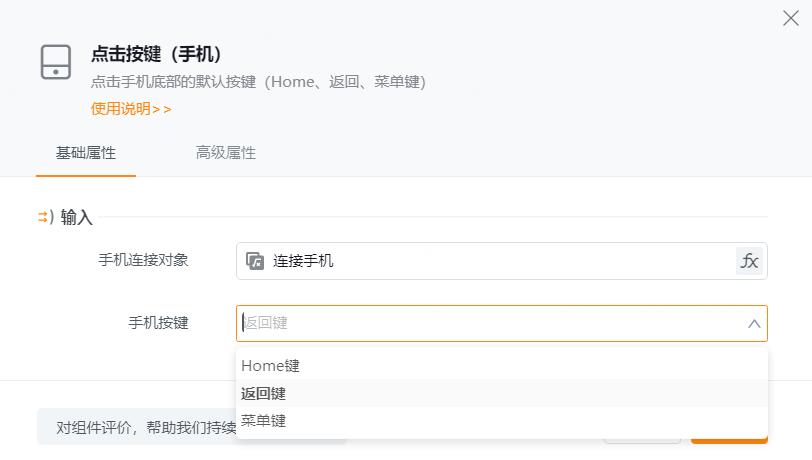Click the connected phone object icon

point(255,261)
